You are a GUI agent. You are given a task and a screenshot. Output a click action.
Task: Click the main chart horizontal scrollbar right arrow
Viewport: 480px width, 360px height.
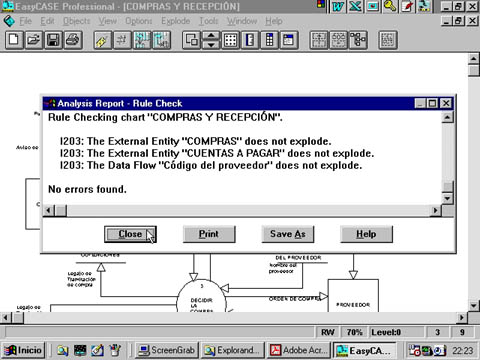462,318
